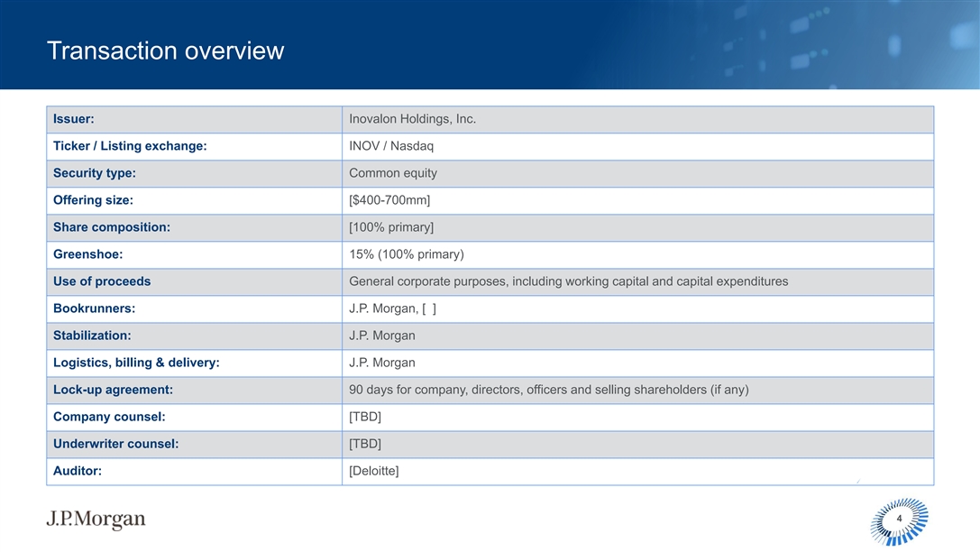Select the General corporate purposes text
Image resolution: width=980 pixels, height=552 pixels.
[568, 281]
